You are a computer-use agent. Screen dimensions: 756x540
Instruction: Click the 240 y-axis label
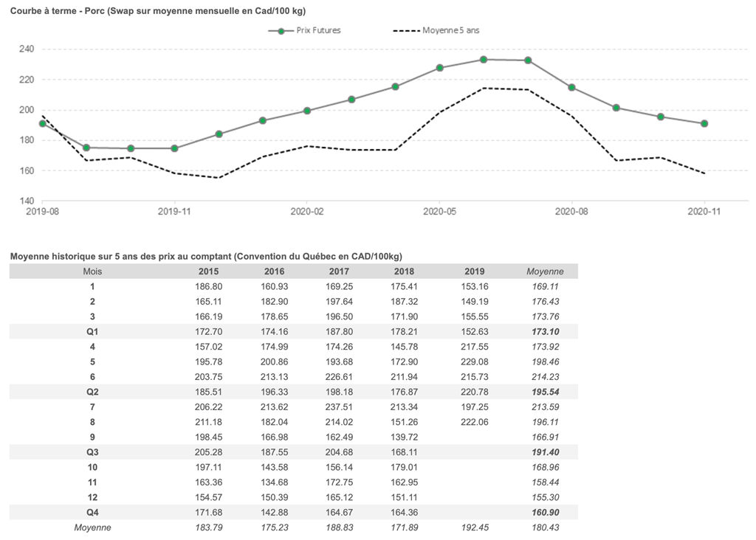[x=27, y=49]
